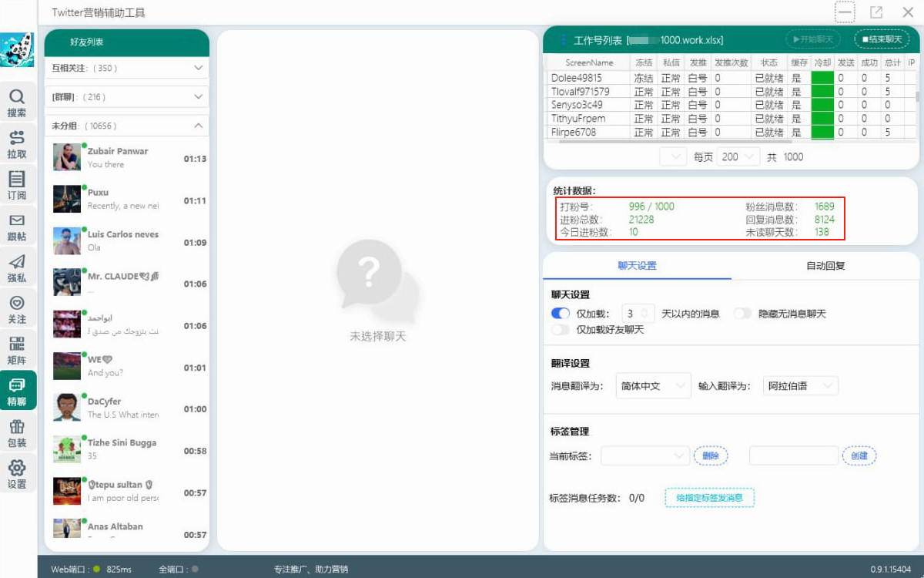Open the 跟帖 follow-post module
This screenshot has width=924, height=578.
point(17,227)
